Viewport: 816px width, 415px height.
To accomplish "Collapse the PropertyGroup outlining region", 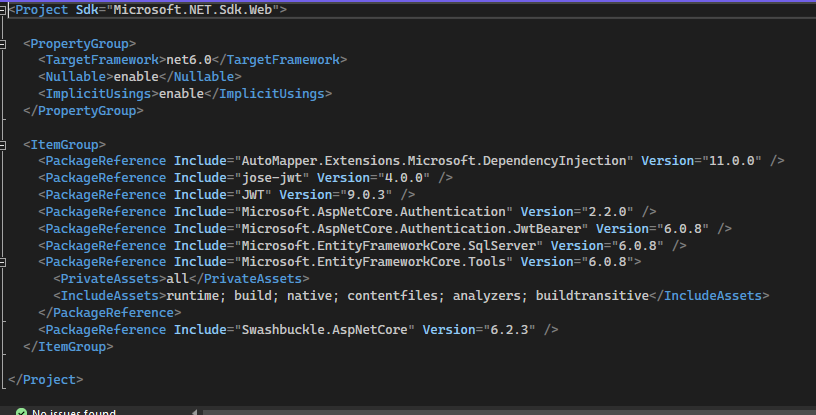I will 3,44.
